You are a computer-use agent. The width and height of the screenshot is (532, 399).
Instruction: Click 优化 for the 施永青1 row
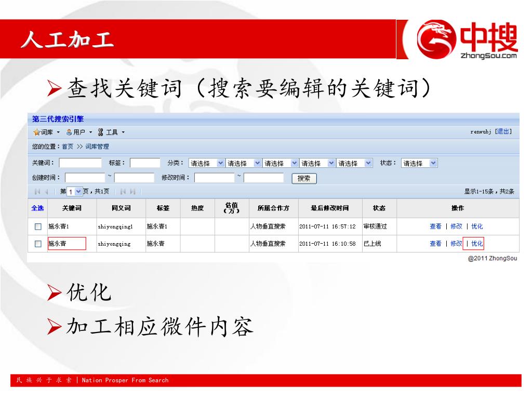(x=477, y=227)
